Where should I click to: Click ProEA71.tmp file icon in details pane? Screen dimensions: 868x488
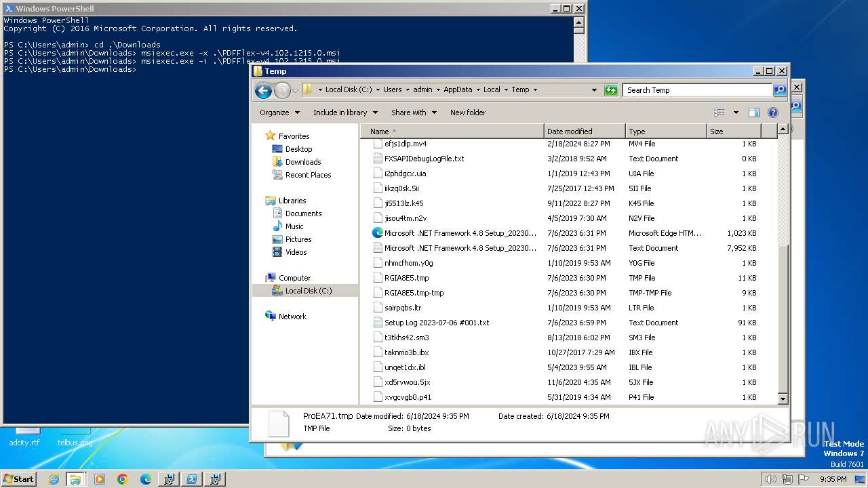pyautogui.click(x=279, y=423)
